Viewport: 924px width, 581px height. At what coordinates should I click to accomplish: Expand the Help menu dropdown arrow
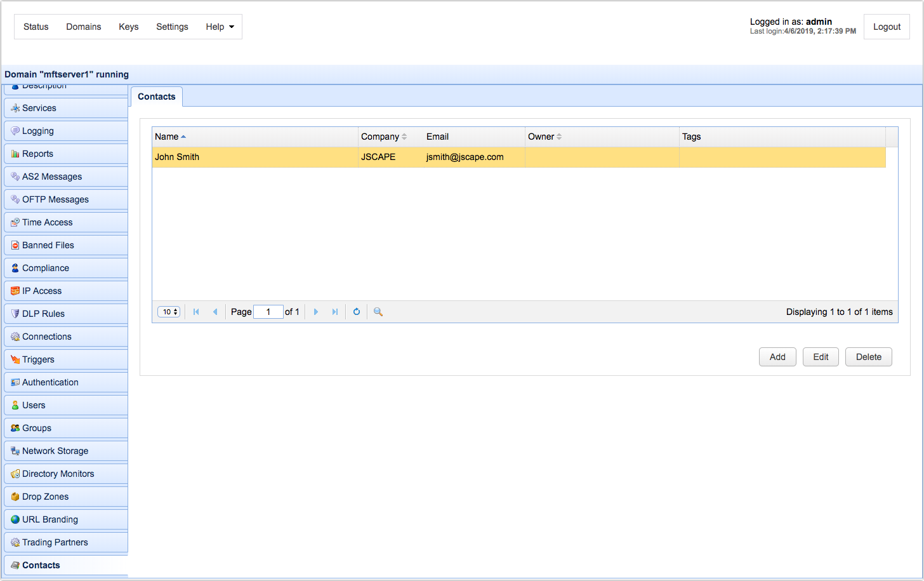coord(232,27)
